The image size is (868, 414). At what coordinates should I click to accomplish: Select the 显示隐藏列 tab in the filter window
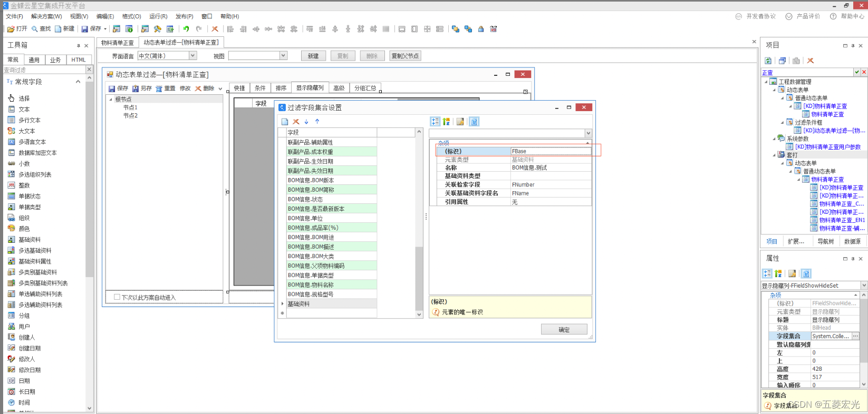click(310, 88)
